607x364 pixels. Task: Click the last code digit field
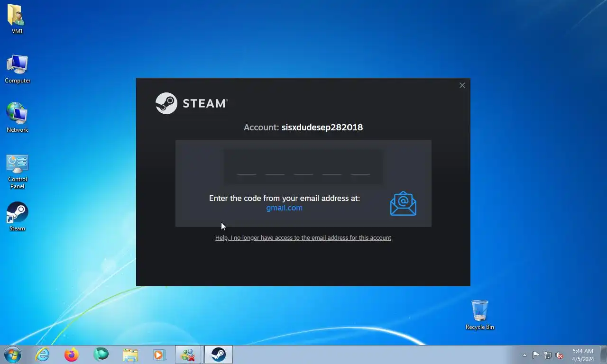tap(360, 167)
